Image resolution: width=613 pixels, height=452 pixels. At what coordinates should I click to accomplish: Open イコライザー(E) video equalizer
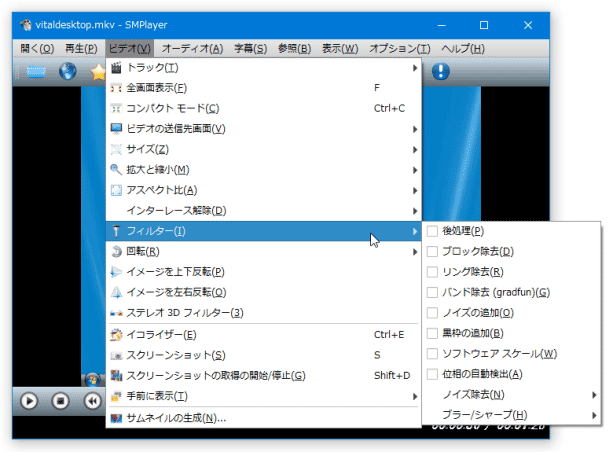(160, 334)
